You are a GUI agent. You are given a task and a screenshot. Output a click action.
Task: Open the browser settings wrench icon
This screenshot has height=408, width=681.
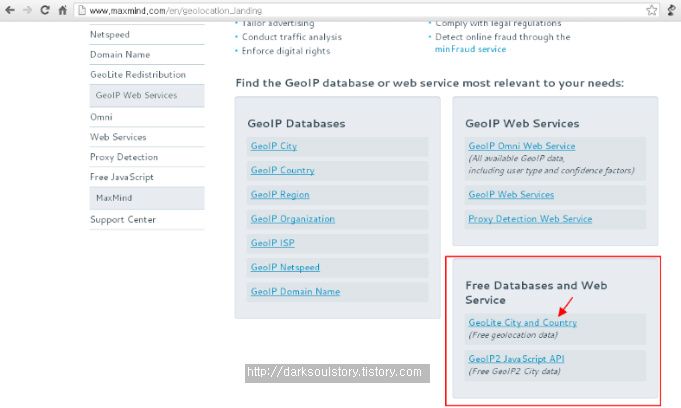point(672,10)
